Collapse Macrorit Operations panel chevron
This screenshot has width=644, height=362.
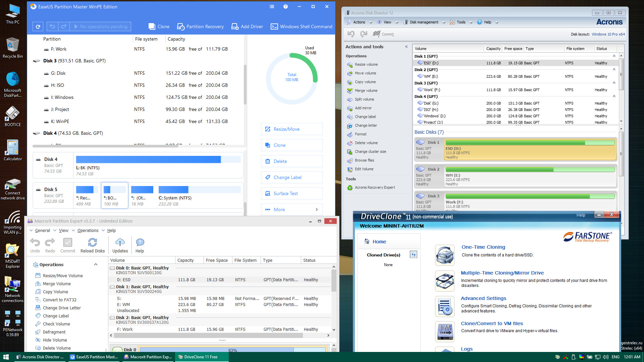point(96,264)
